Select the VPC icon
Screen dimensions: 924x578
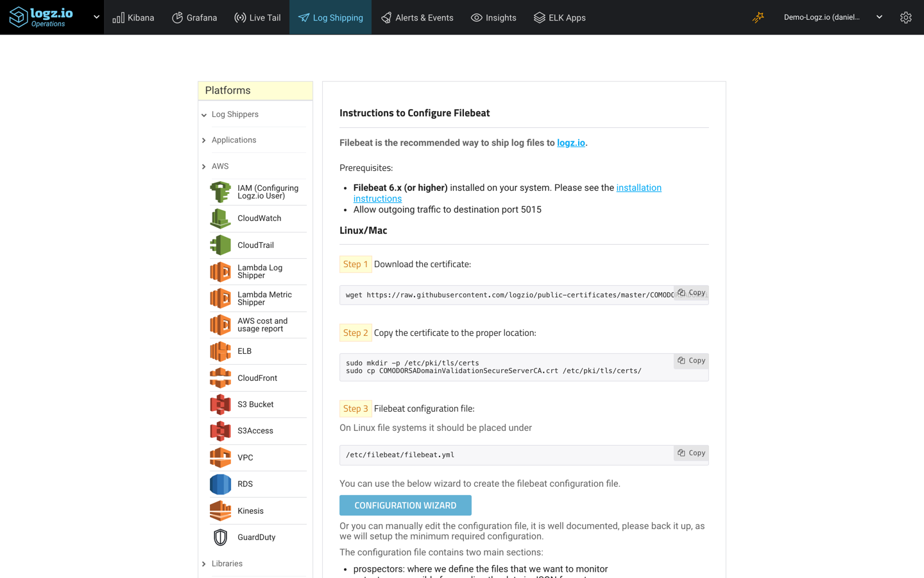click(220, 458)
